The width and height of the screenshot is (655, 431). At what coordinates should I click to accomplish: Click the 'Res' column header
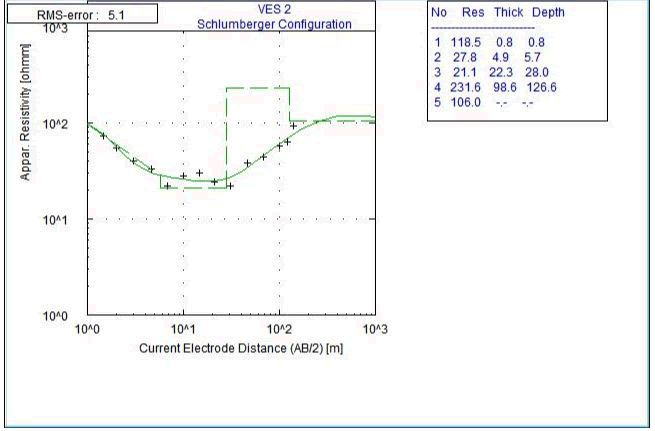click(472, 13)
